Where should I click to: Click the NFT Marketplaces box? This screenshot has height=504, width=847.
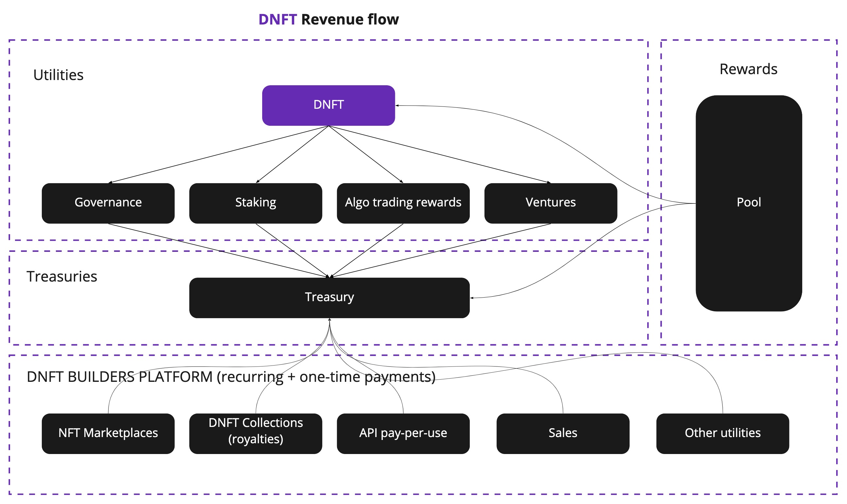(x=108, y=434)
